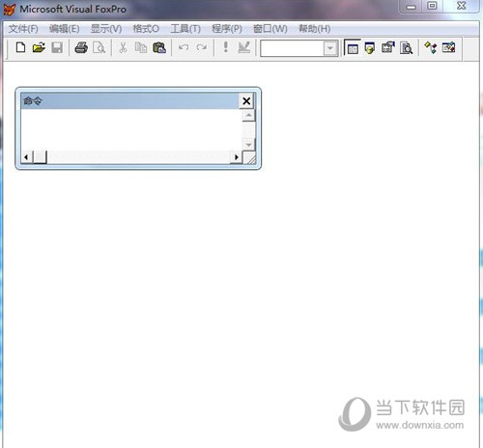The image size is (483, 448).
Task: Open the 文件(F) menu
Action: (23, 29)
